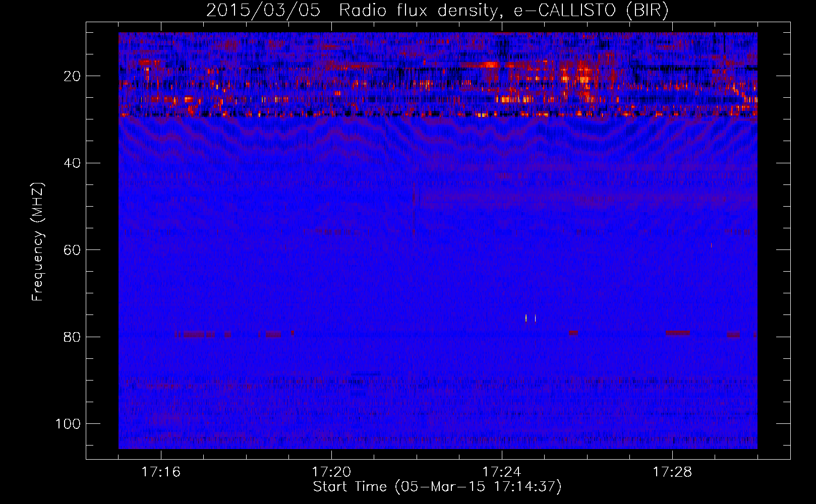Click the 17:28 time tick label
816x504 pixels.
(672, 472)
